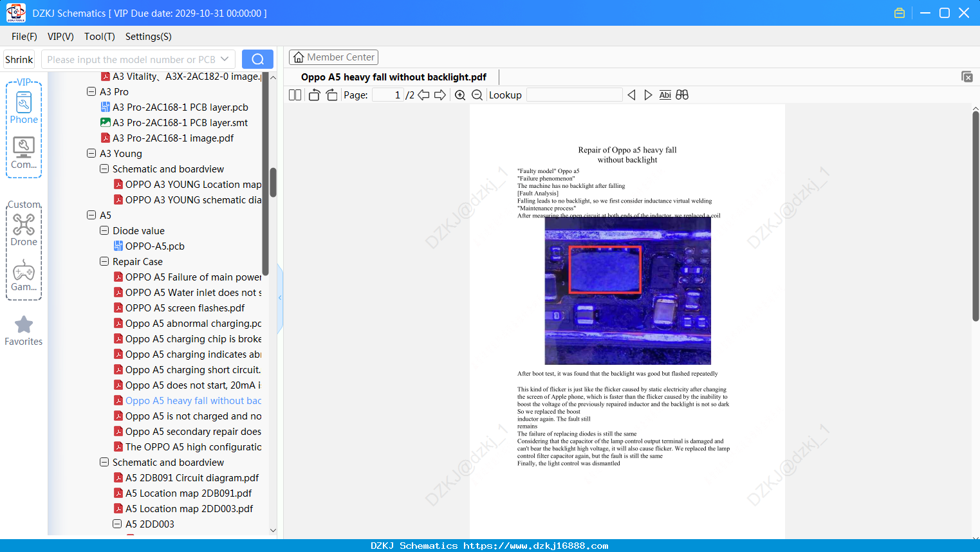Zoom out of the PDF document

(477, 95)
